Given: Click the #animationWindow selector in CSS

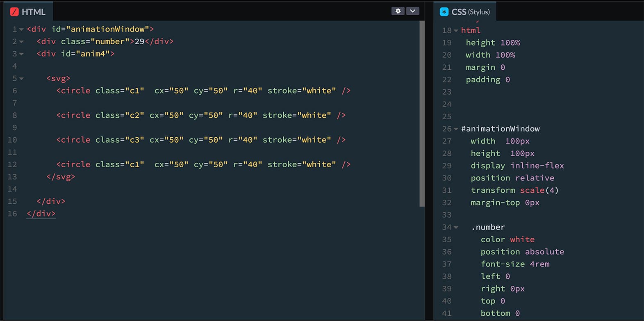Looking at the screenshot, I should pyautogui.click(x=501, y=129).
